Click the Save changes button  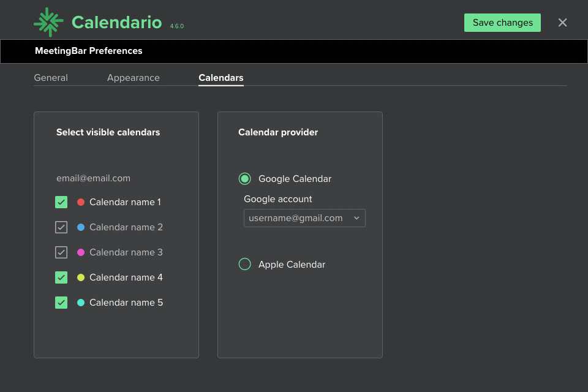tap(502, 23)
